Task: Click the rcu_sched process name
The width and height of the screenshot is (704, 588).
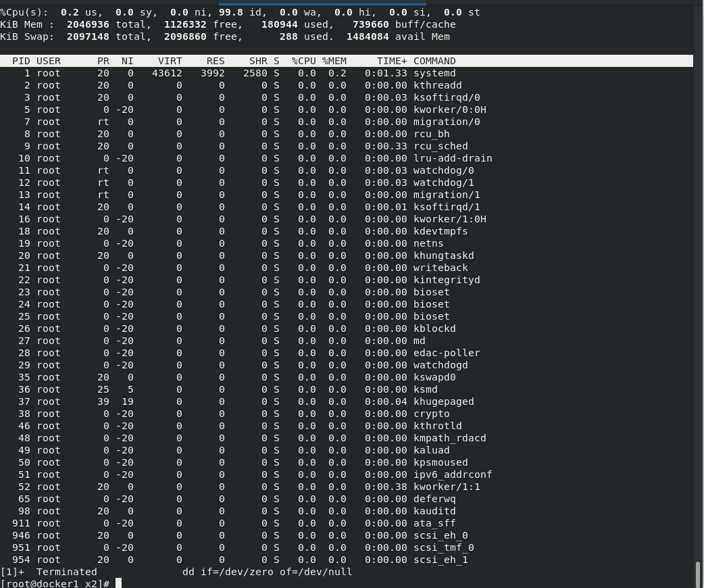Action: [x=441, y=146]
